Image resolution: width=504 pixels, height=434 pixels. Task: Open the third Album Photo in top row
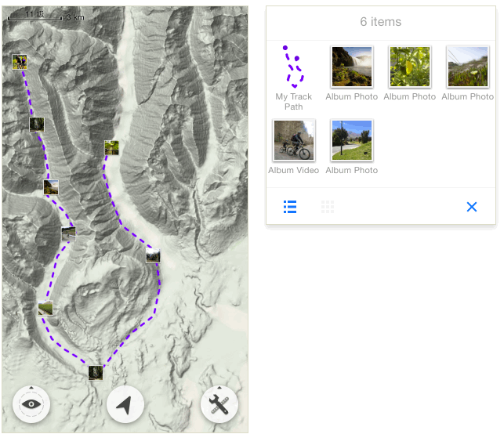(x=467, y=67)
